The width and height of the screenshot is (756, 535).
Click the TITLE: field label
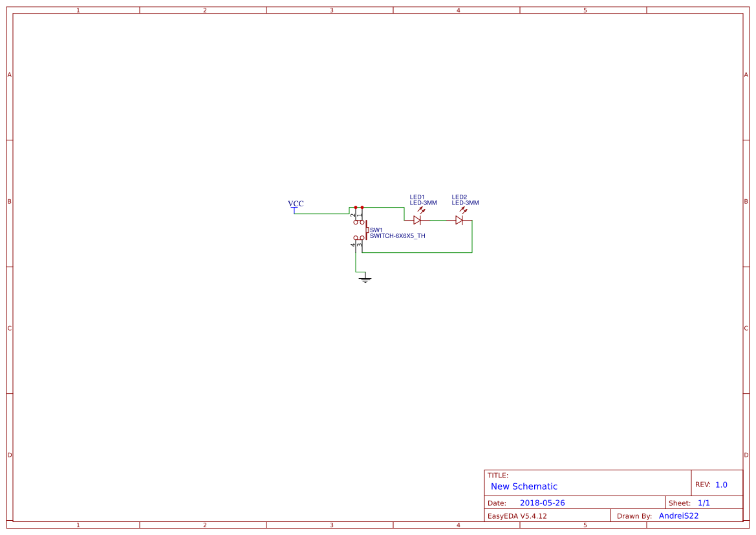click(497, 475)
